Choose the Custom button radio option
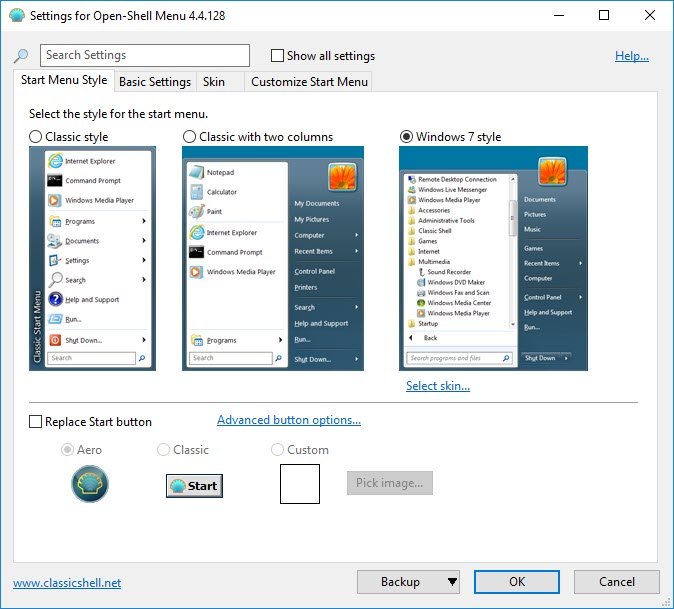The width and height of the screenshot is (674, 609). pyautogui.click(x=277, y=450)
